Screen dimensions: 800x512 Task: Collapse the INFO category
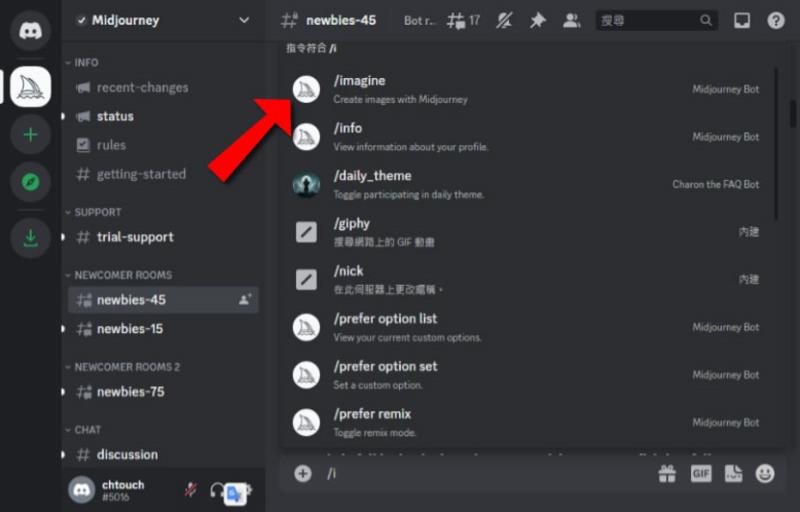pos(82,63)
